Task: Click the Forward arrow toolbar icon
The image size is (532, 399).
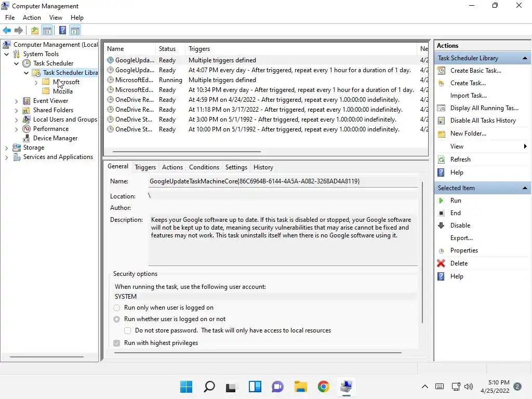Action: point(19,31)
